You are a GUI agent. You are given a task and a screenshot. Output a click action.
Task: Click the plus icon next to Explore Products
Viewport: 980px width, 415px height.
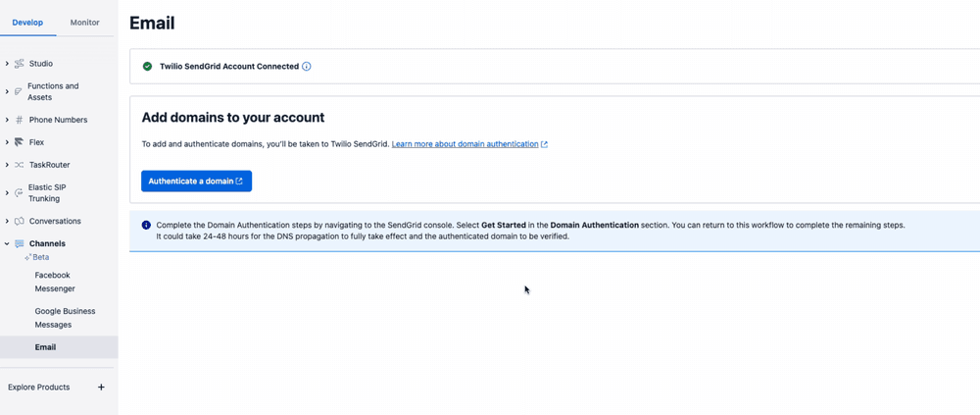[101, 388]
